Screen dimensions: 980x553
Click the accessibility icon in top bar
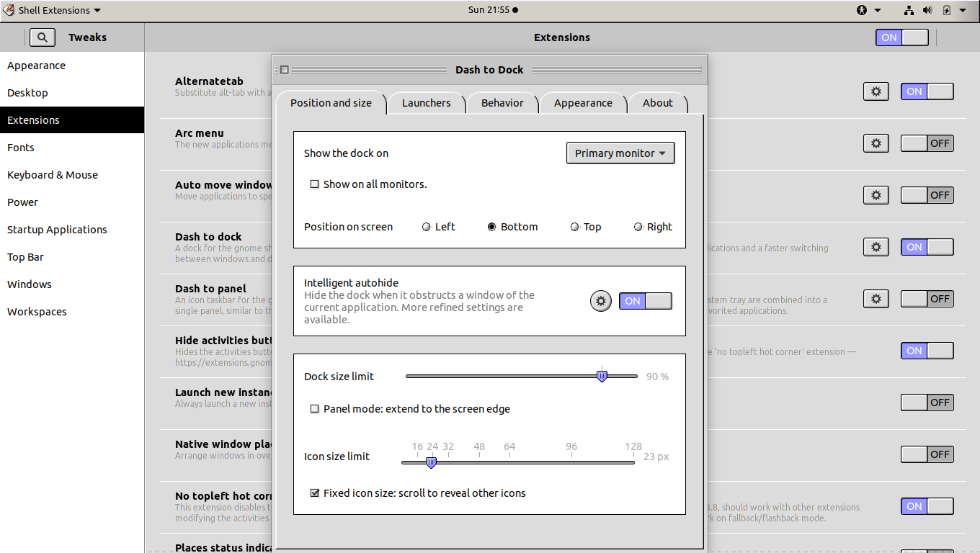[862, 10]
